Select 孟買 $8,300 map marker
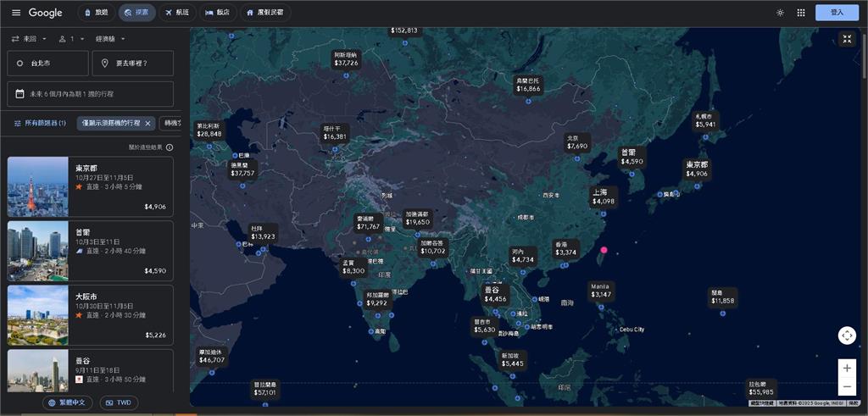868x416 pixels. point(353,267)
